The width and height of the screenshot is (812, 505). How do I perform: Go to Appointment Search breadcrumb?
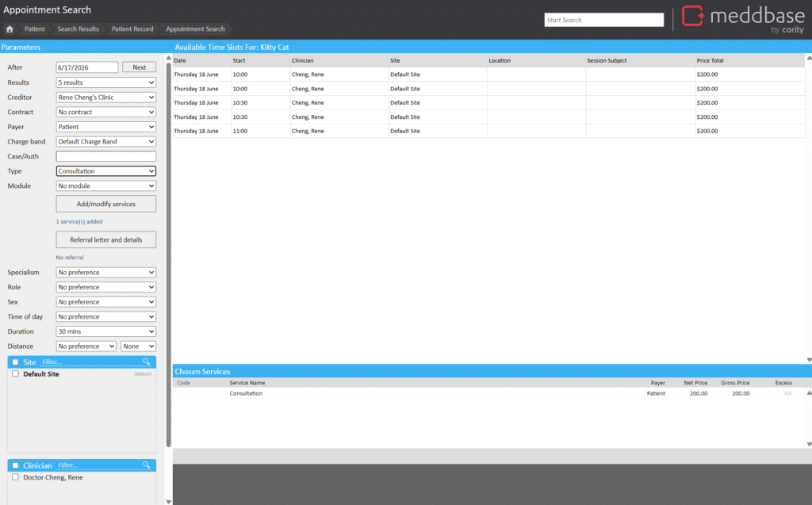195,29
